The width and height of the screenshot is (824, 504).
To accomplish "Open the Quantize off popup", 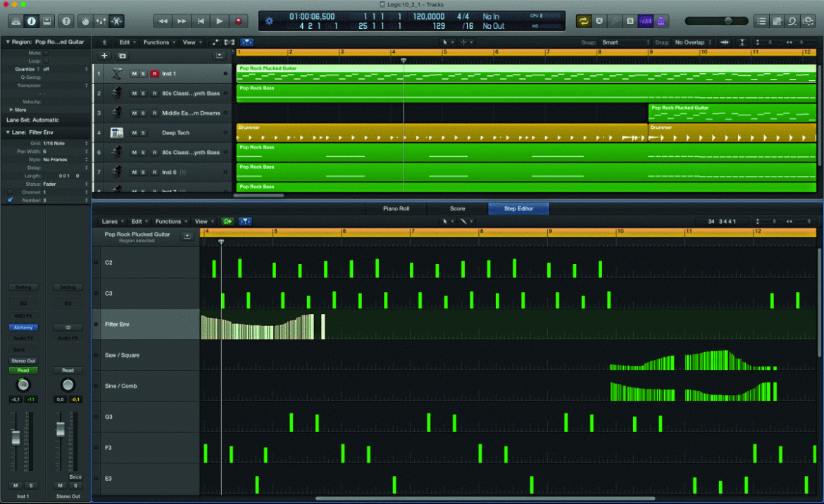I will (65, 69).
